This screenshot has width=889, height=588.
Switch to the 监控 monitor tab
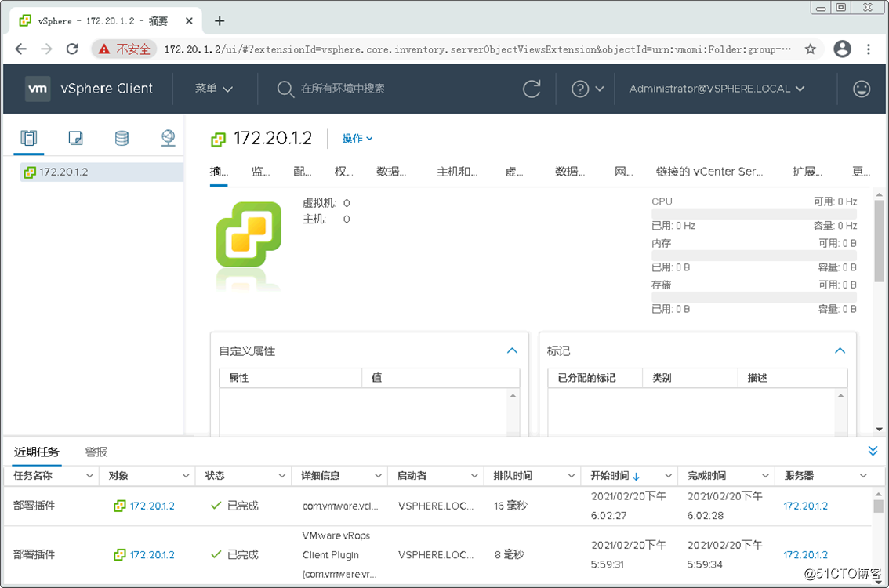261,172
